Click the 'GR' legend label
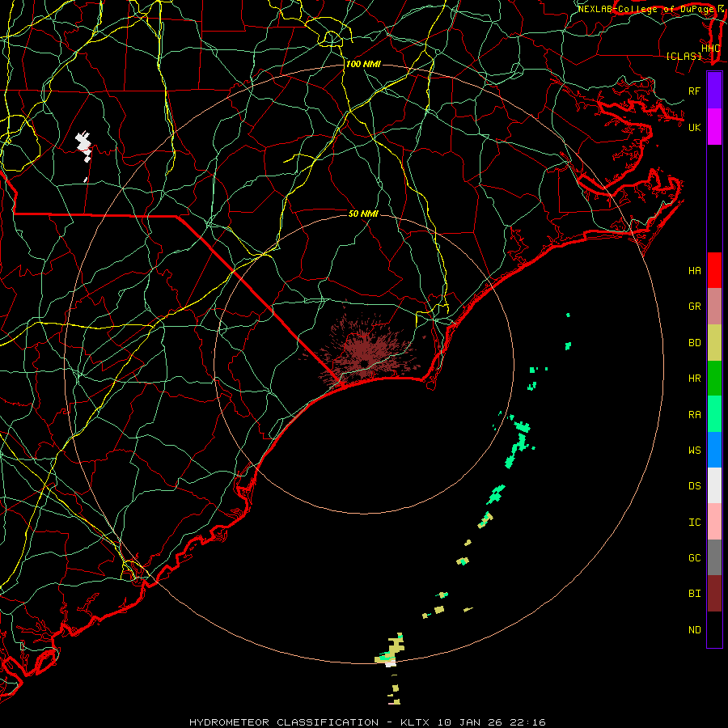 pyautogui.click(x=694, y=307)
